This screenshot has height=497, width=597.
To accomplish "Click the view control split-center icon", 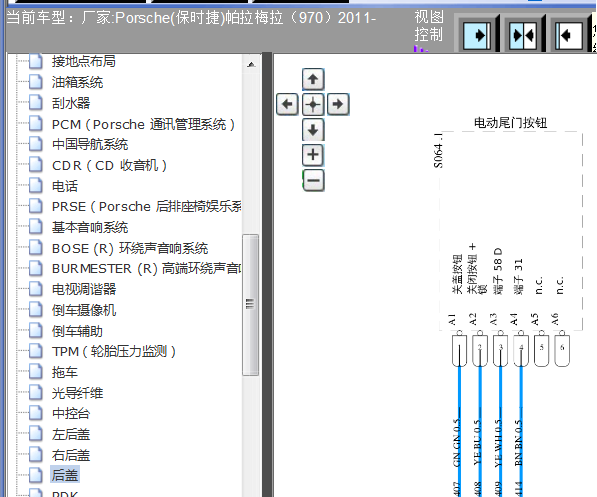I will click(x=523, y=35).
